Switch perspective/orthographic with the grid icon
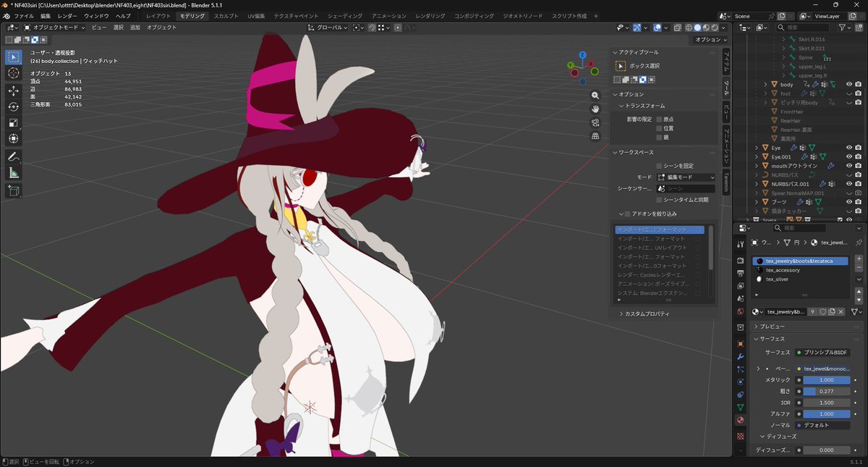Image resolution: width=868 pixels, height=467 pixels. point(595,136)
